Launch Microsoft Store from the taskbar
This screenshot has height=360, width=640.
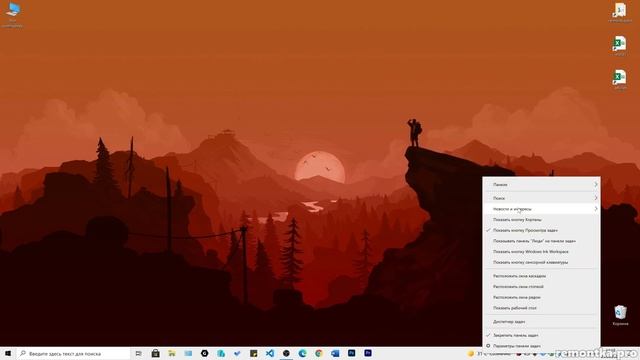coord(156,353)
